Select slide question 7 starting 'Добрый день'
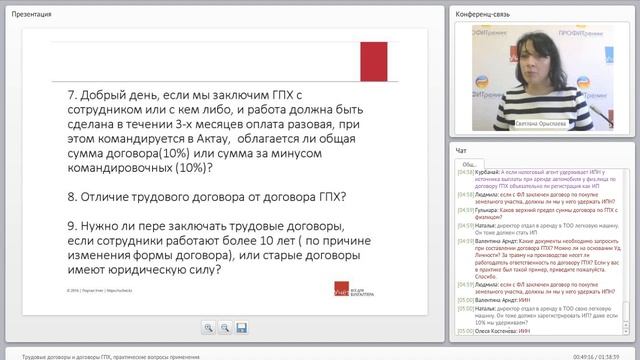 tap(216, 131)
